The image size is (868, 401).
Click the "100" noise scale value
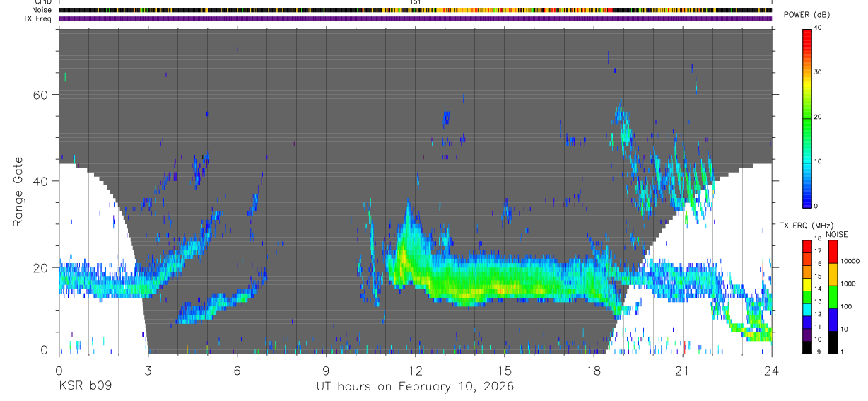pos(845,306)
